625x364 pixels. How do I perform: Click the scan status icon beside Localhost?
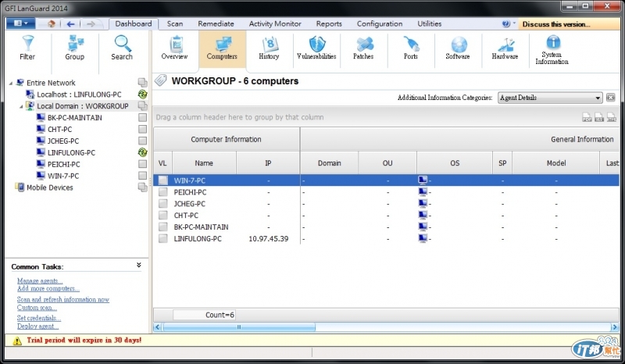tap(142, 95)
